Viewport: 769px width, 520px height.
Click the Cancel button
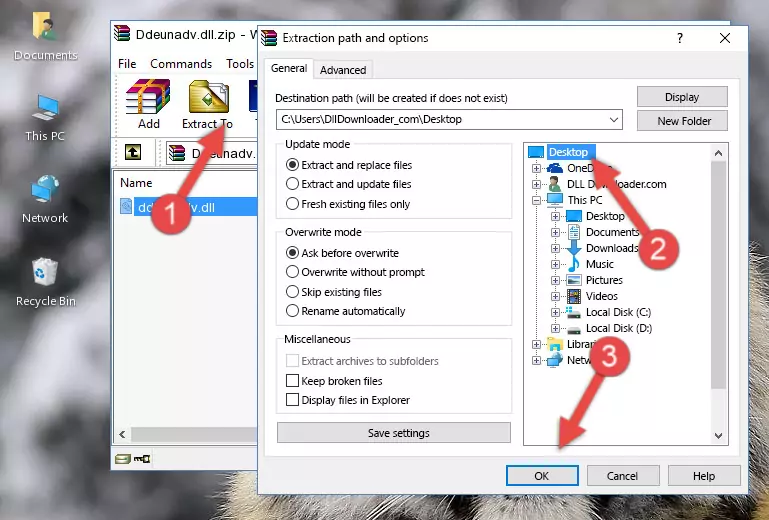[x=623, y=476]
